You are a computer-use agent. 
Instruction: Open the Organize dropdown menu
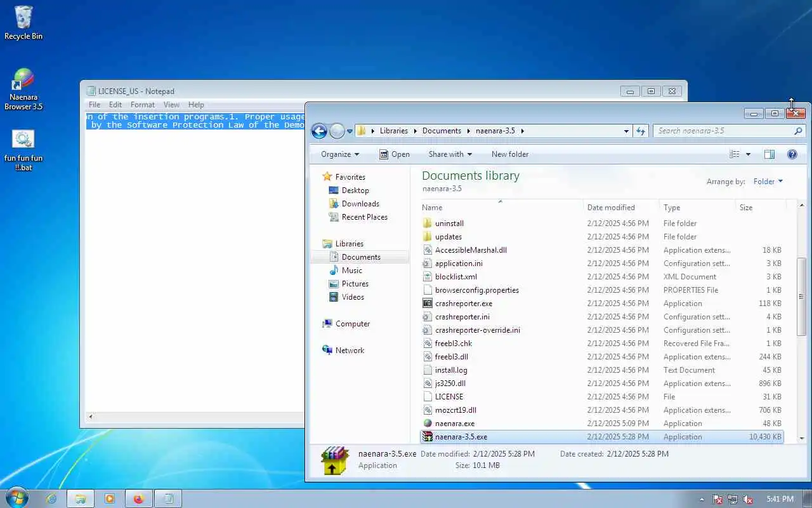[340, 154]
